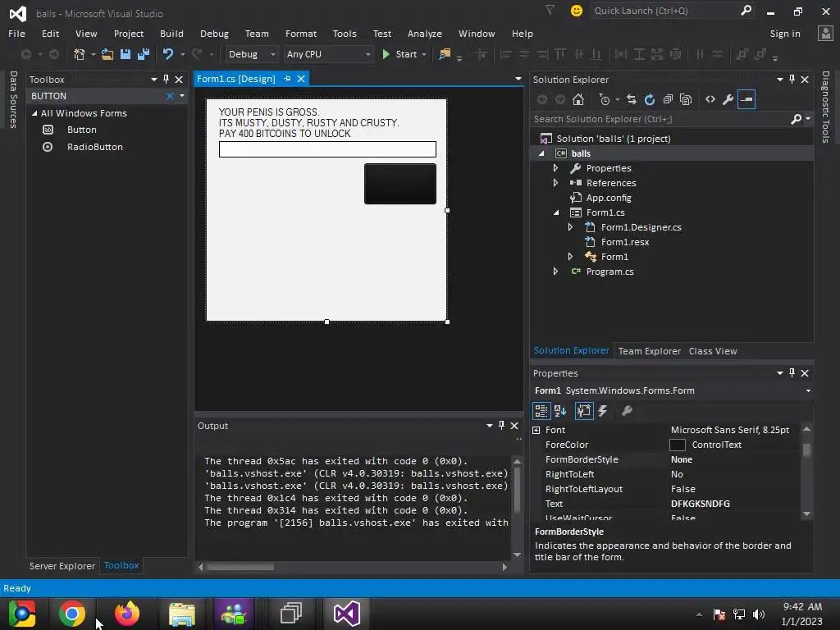
Task: Toggle auto-hide pin on the Properties panel
Action: coord(792,373)
